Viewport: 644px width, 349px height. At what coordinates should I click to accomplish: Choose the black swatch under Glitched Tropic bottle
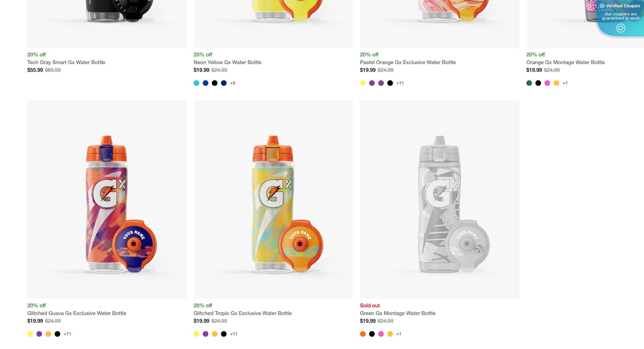tap(224, 334)
